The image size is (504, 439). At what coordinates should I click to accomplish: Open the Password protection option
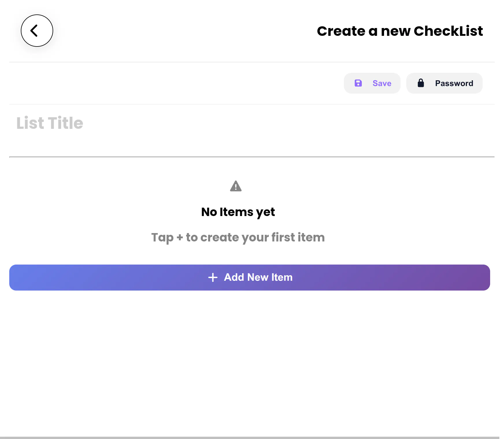click(444, 83)
